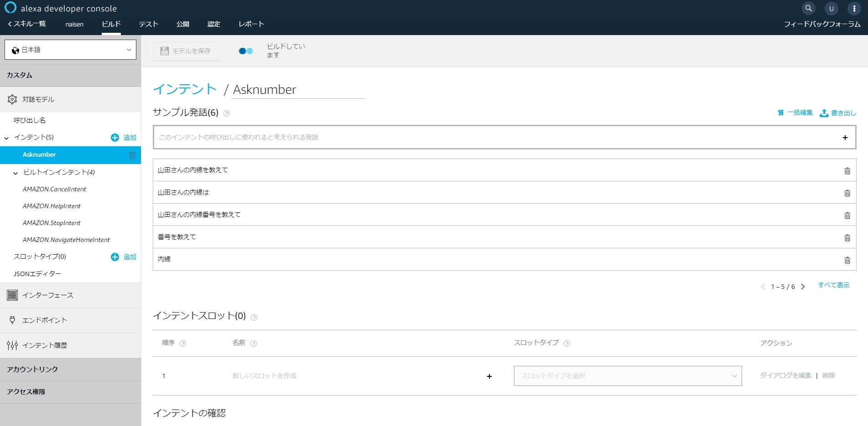This screenshot has width=868, height=426.
Task: Go to previous page of utterances
Action: (x=763, y=287)
